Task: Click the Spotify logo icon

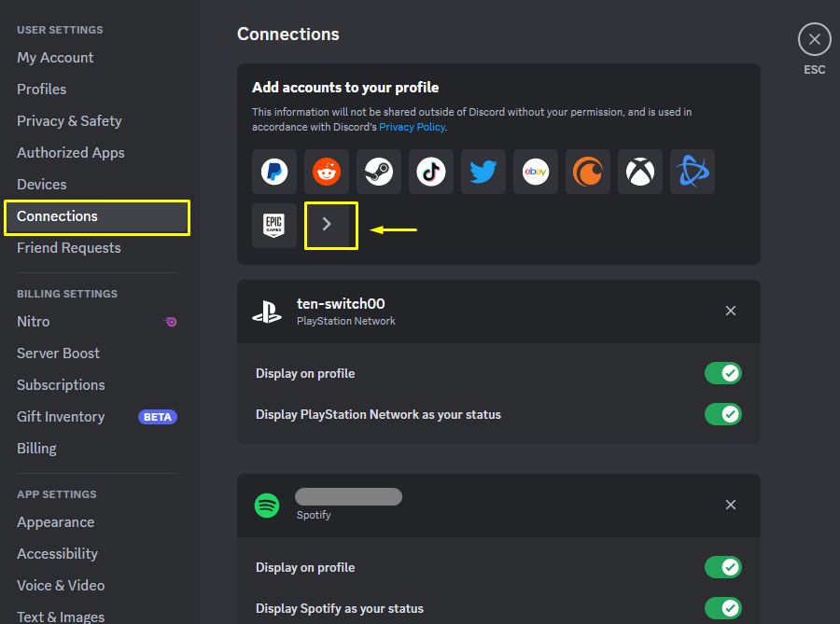Action: pos(267,506)
